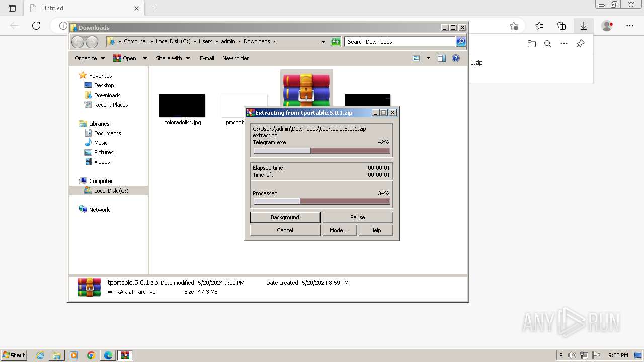Click Computer in breadcrumb path
The height and width of the screenshot is (362, 644).
(x=136, y=41)
